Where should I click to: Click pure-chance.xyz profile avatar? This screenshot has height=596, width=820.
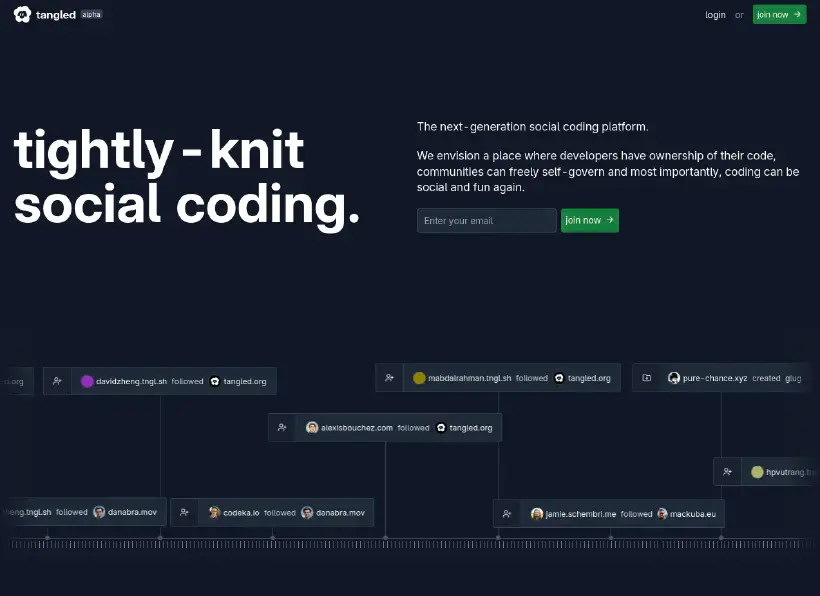pyautogui.click(x=674, y=378)
